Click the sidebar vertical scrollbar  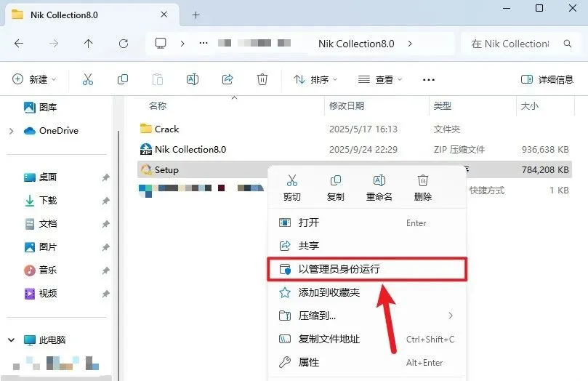[x=118, y=255]
